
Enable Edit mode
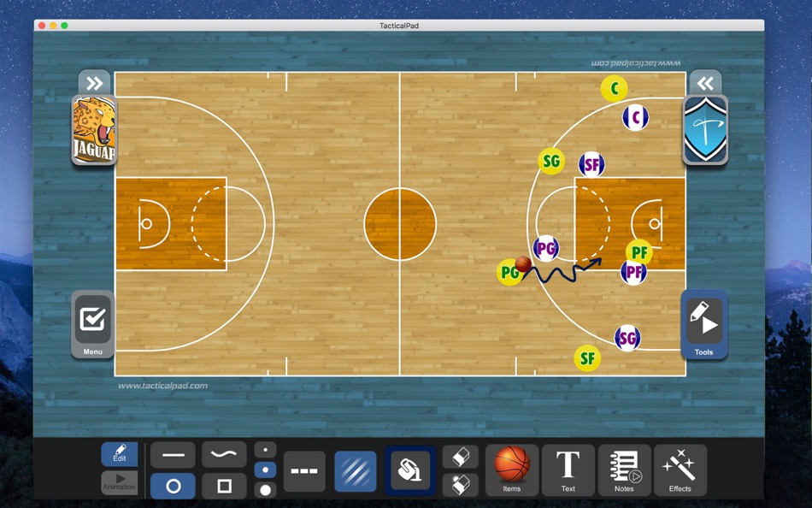(x=119, y=454)
